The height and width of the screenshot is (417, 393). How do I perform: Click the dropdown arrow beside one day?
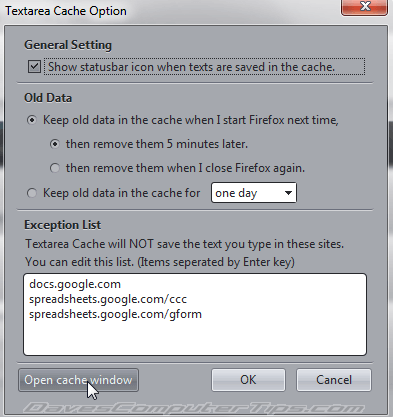[288, 193]
